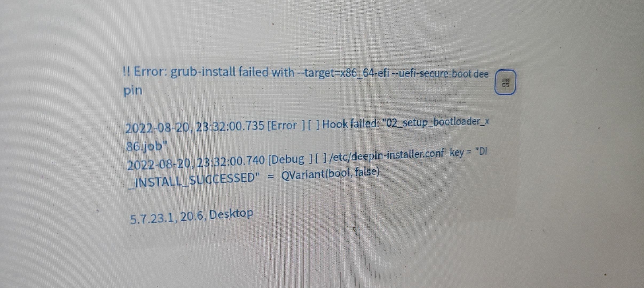The height and width of the screenshot is (288, 644).
Task: Show the QR code for this error
Action: pyautogui.click(x=505, y=82)
